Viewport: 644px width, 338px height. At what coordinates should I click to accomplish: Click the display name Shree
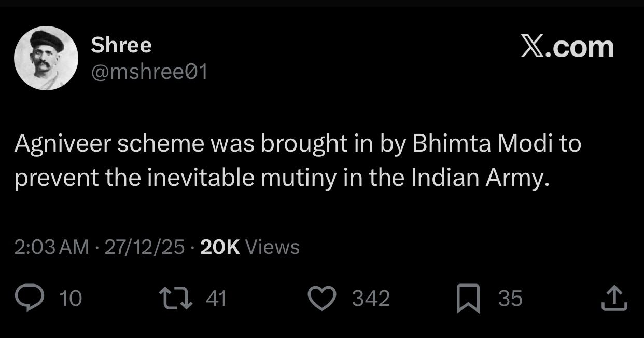tap(121, 45)
